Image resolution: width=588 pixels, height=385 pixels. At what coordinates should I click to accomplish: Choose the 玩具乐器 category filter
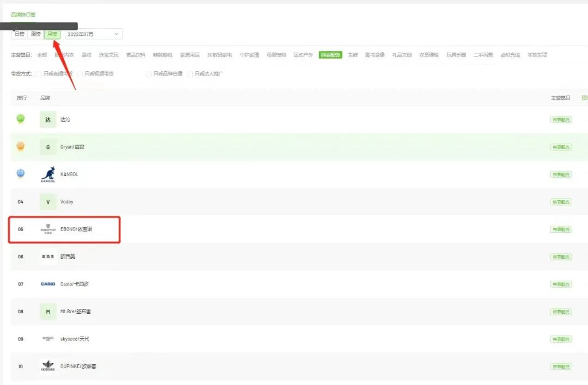[x=456, y=55]
